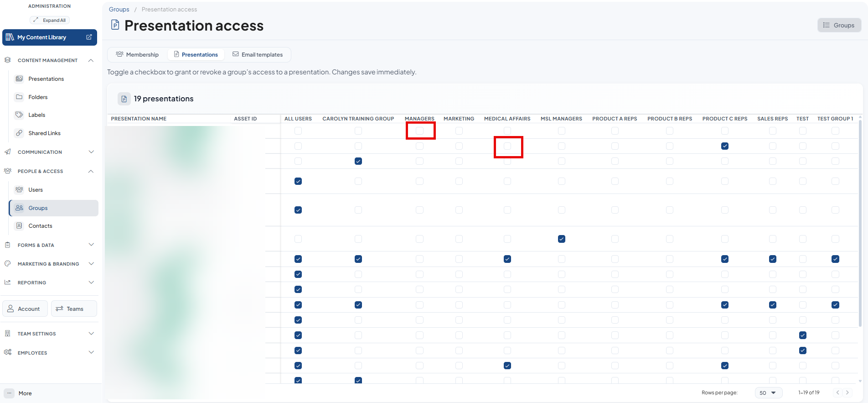Viewport: 868px width, 403px height.
Task: Click the Groups breadcrumb link
Action: [119, 9]
